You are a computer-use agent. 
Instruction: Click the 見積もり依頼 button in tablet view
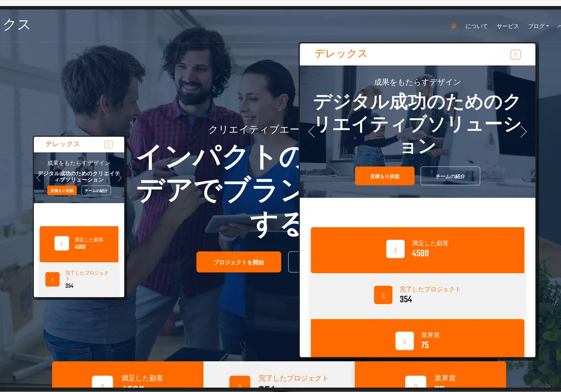(386, 176)
